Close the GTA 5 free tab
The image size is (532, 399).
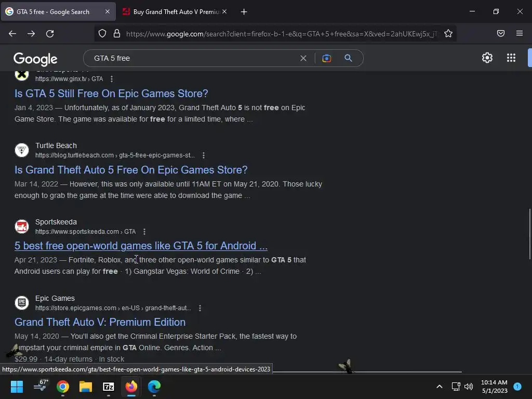point(108,11)
